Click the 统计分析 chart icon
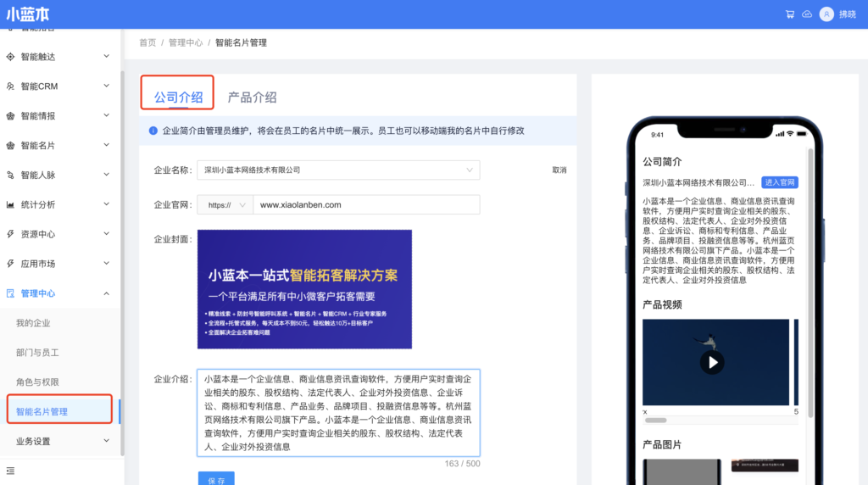This screenshot has width=868, height=485. click(x=10, y=204)
